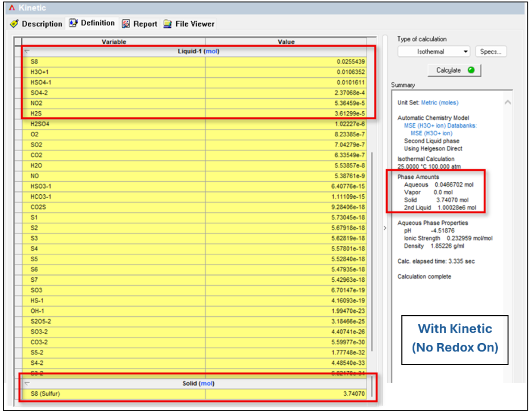
Task: Click the summary scroll-up chevron
Action: (508, 102)
